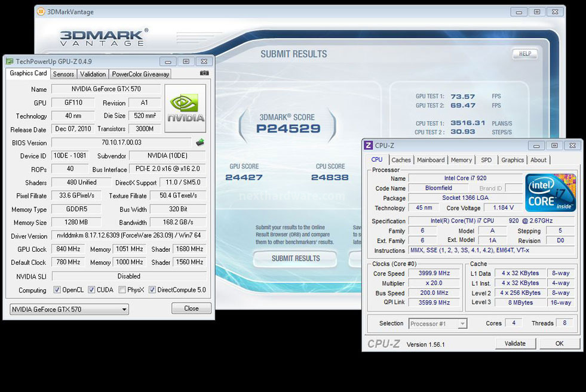Click the HELP button in 3DMark Vantage
The height and width of the screenshot is (392, 586).
coord(524,54)
